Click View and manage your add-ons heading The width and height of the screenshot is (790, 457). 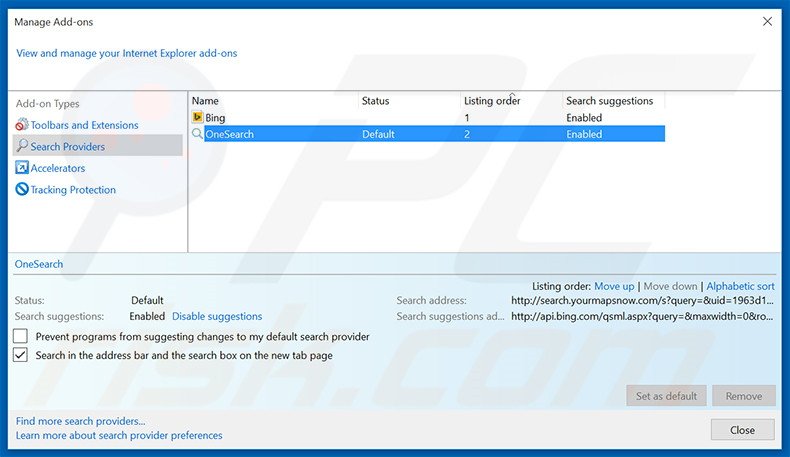tap(126, 53)
